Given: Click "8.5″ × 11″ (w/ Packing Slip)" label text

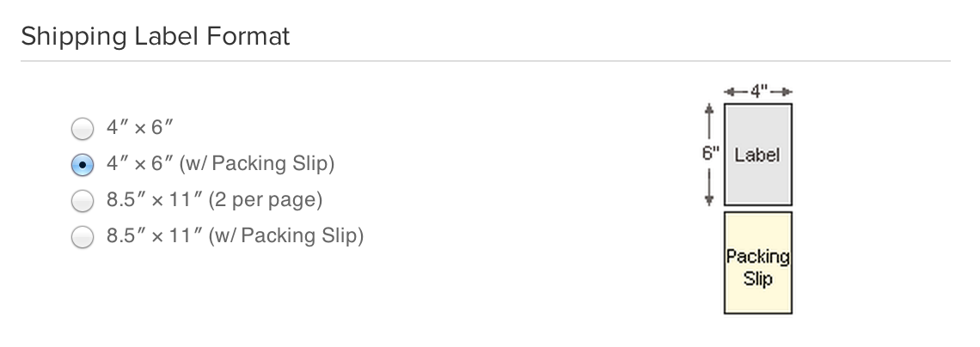Looking at the screenshot, I should [235, 235].
